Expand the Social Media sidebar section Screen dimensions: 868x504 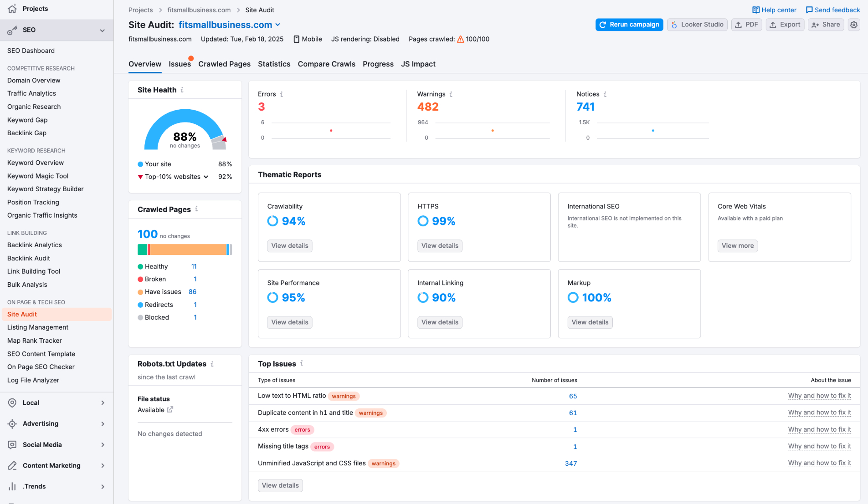click(x=103, y=445)
